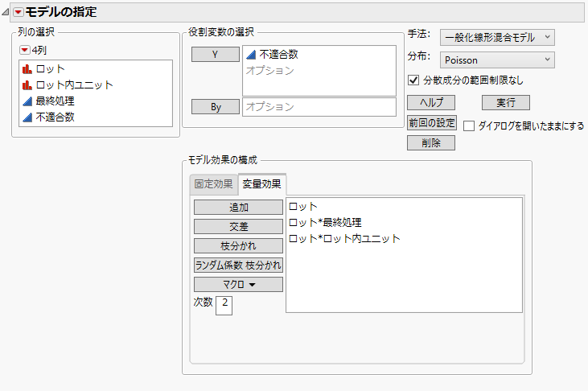Image resolution: width=588 pixels, height=391 pixels.
Task: Switch to the 固定効果 tab
Action: pyautogui.click(x=214, y=184)
